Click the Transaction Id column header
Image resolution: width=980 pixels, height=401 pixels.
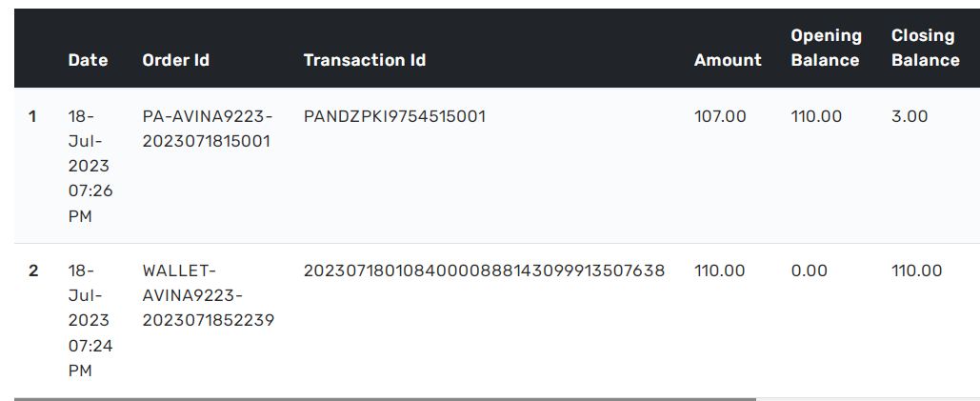364,60
